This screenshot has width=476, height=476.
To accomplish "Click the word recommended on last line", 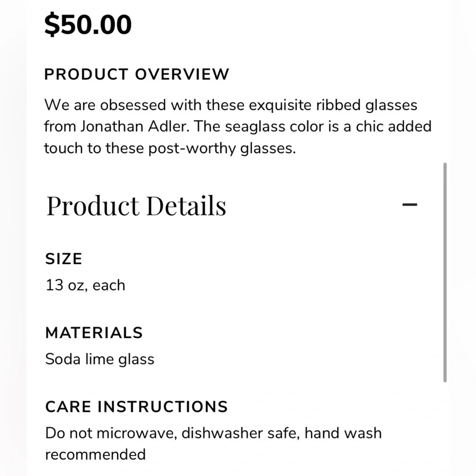I will pos(96,455).
